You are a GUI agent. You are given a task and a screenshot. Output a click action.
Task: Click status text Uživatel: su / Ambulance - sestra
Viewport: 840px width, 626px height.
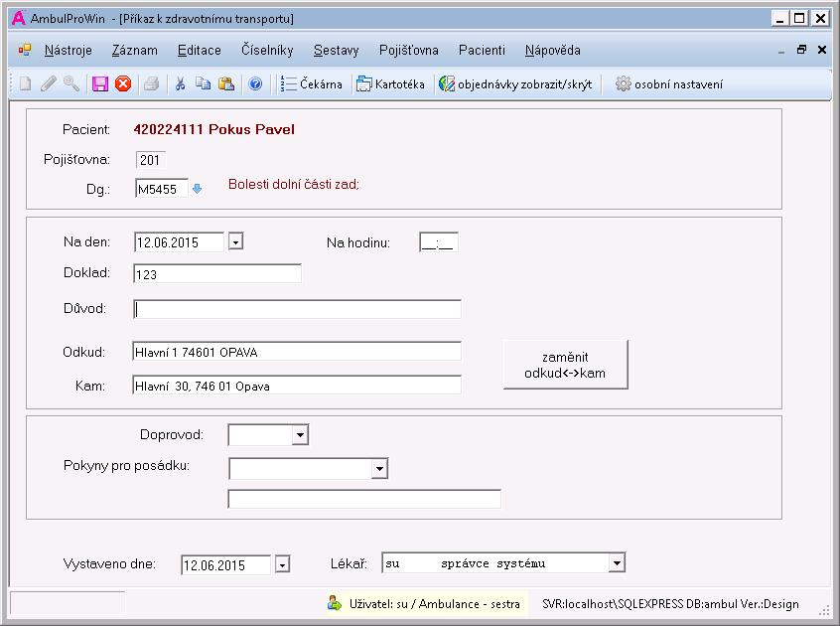pyautogui.click(x=435, y=604)
